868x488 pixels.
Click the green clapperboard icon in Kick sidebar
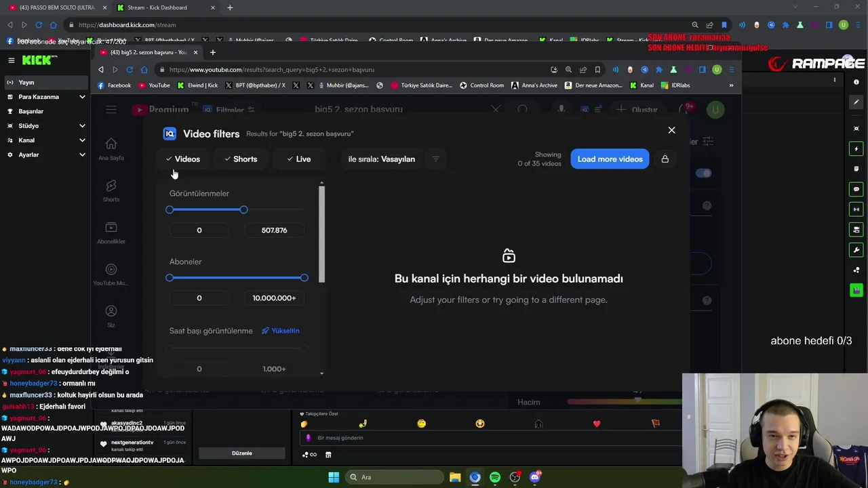click(856, 290)
